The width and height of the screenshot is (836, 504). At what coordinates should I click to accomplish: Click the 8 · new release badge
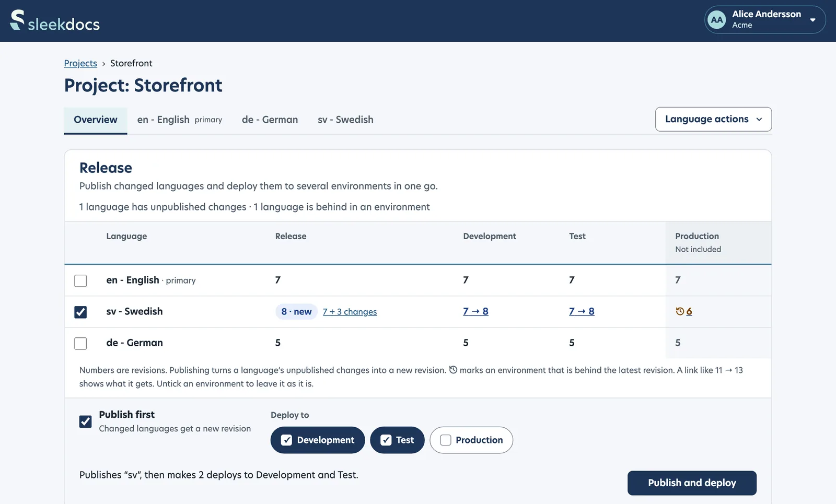coord(296,312)
